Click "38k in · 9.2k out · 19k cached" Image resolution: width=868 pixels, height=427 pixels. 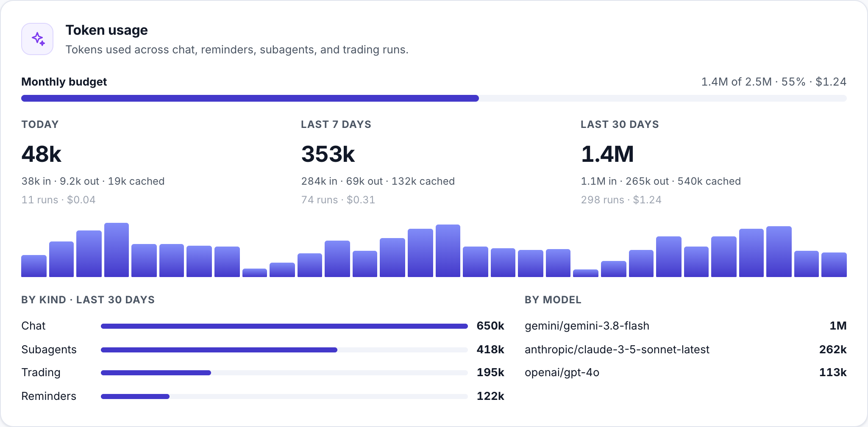click(x=93, y=181)
